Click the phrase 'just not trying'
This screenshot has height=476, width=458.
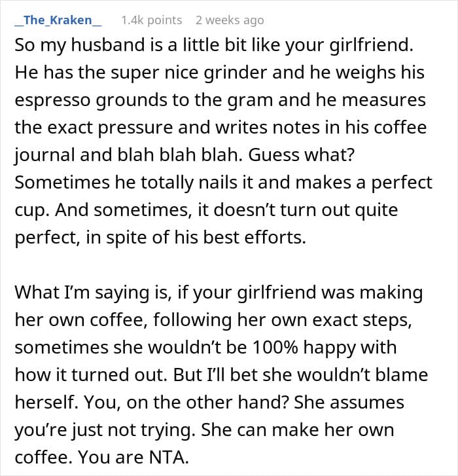133,430
